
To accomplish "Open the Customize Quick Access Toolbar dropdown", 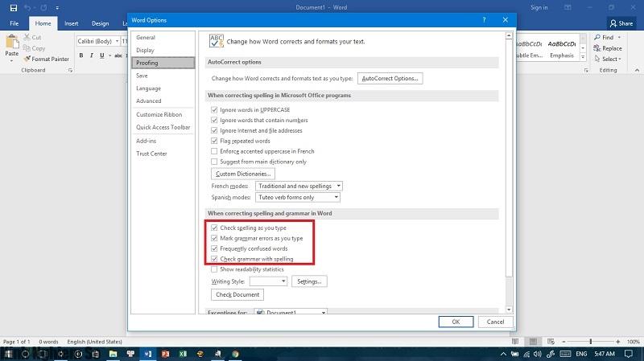I will point(57,8).
